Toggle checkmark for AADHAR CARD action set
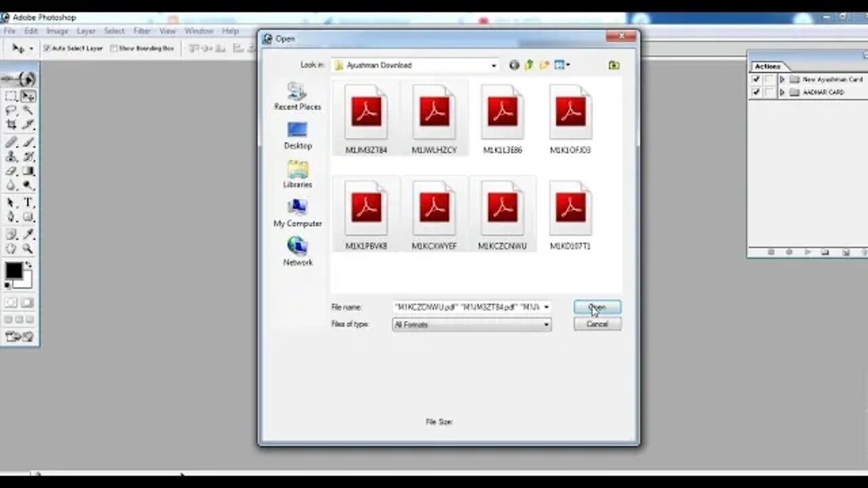 pyautogui.click(x=756, y=92)
